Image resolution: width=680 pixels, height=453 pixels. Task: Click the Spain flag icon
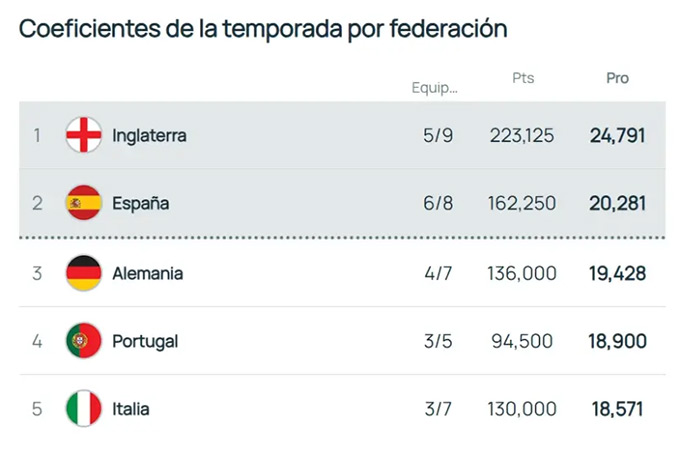[83, 203]
